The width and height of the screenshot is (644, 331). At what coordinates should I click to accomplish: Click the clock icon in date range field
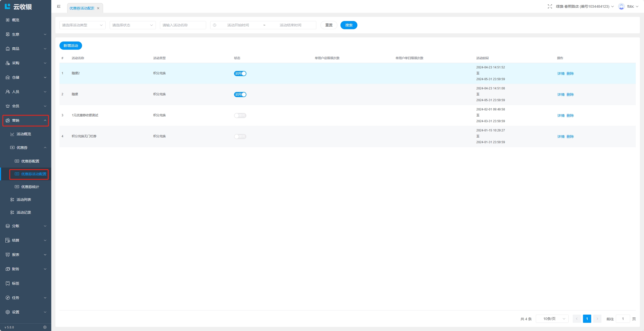click(x=215, y=25)
